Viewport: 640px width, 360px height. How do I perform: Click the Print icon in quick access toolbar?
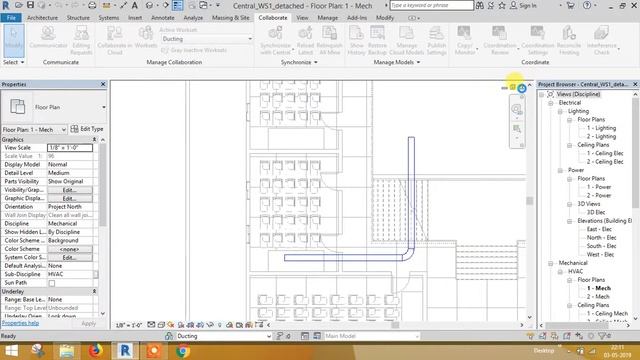pos(92,5)
